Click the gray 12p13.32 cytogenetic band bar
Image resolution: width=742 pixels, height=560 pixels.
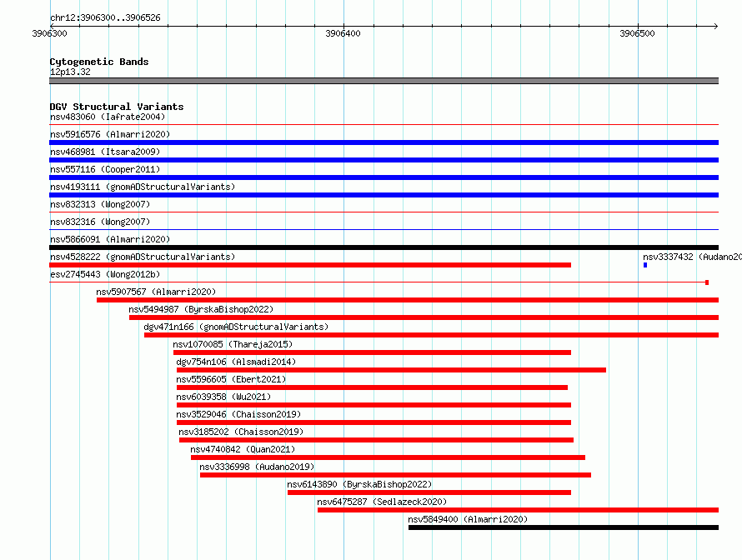tap(384, 81)
